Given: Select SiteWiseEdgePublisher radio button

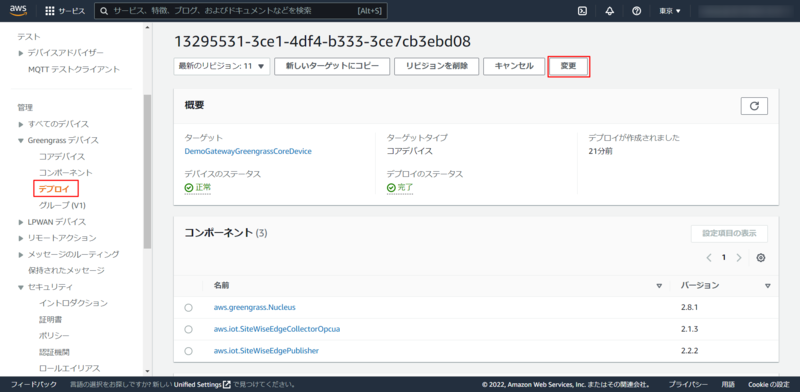Looking at the screenshot, I should 189,351.
